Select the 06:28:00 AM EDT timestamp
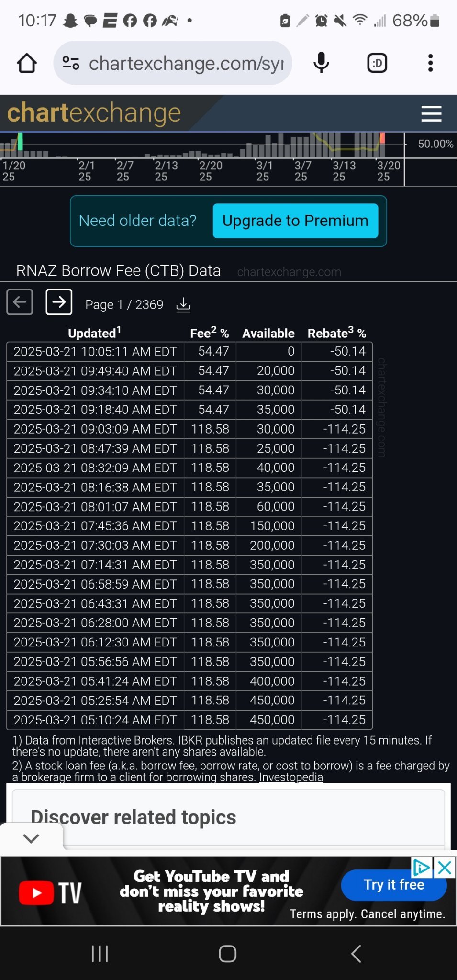This screenshot has height=980, width=457. 95,623
